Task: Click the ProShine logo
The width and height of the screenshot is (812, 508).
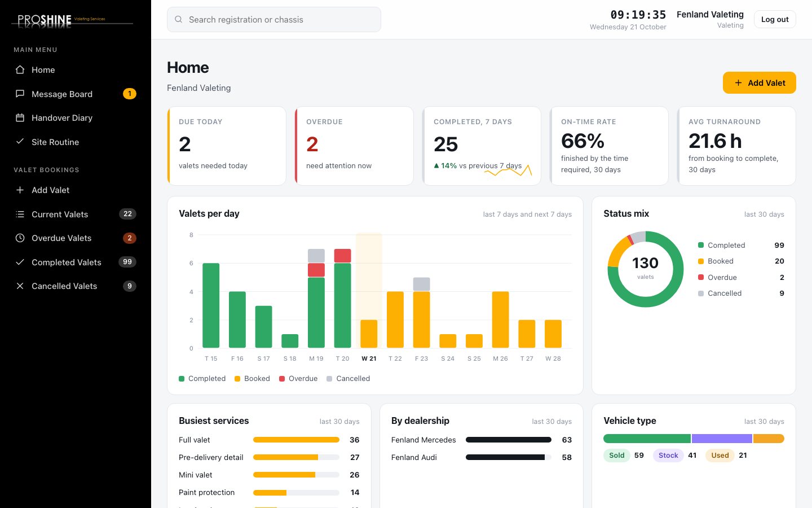Action: (x=72, y=21)
